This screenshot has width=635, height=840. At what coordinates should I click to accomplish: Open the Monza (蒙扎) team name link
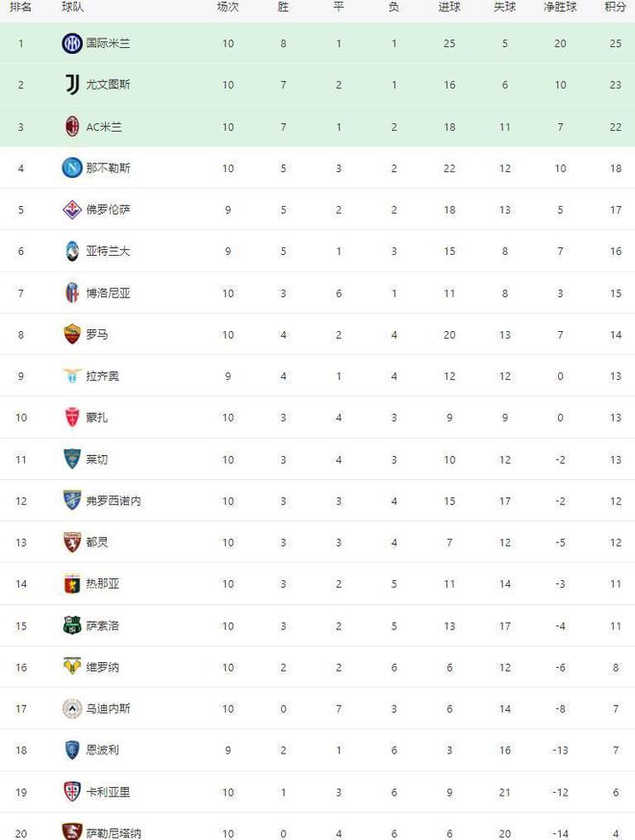[x=96, y=418]
